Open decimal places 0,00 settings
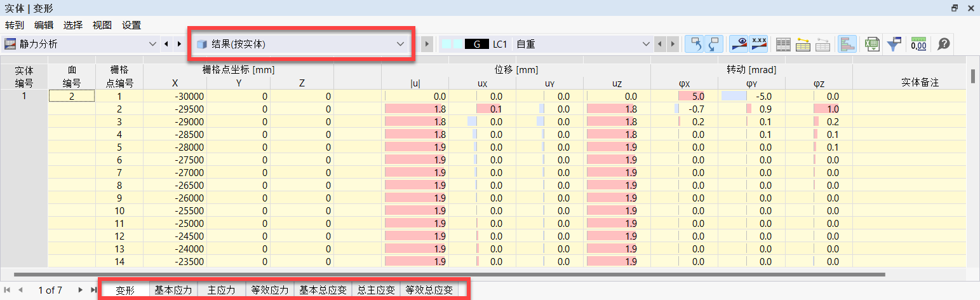The width and height of the screenshot is (980, 300). pos(918,44)
